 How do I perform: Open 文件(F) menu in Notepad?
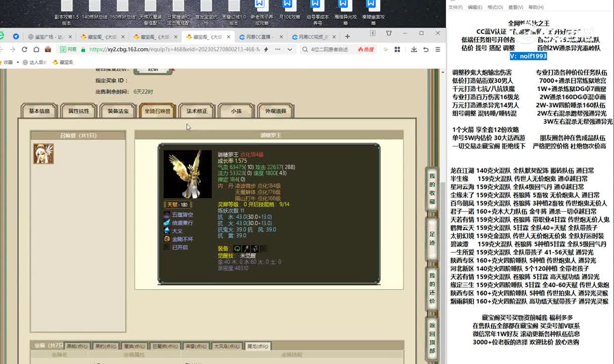click(456, 8)
